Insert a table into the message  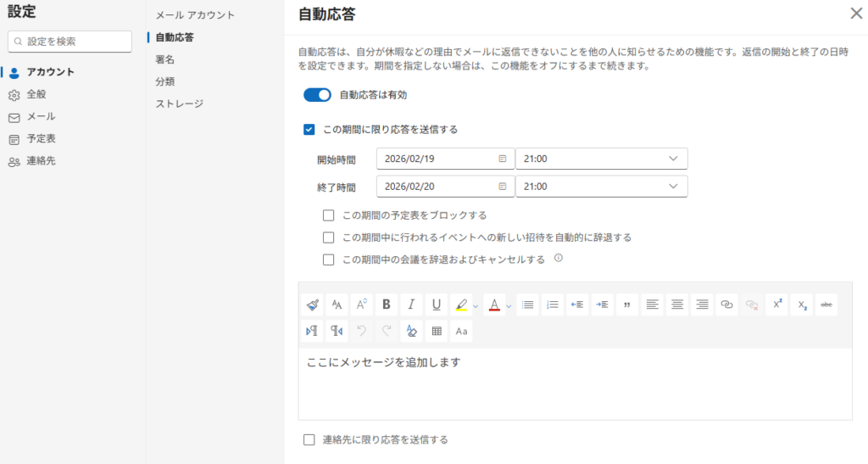tap(437, 331)
